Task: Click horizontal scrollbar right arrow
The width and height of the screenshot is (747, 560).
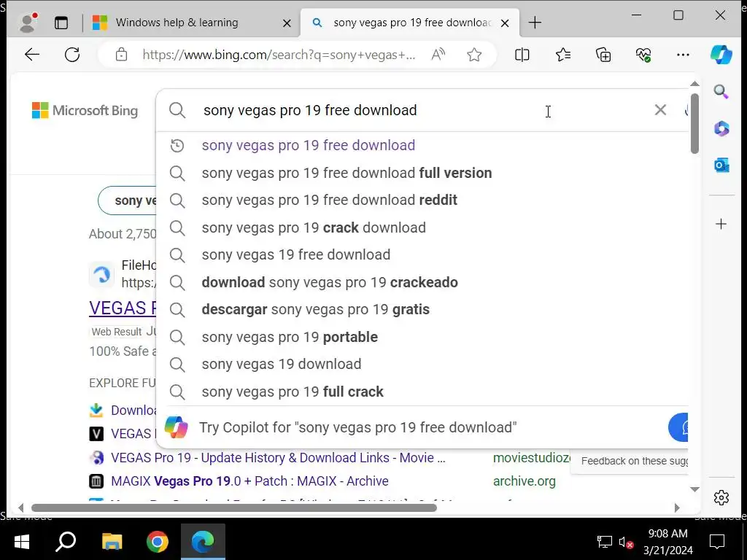Action: coord(677,507)
